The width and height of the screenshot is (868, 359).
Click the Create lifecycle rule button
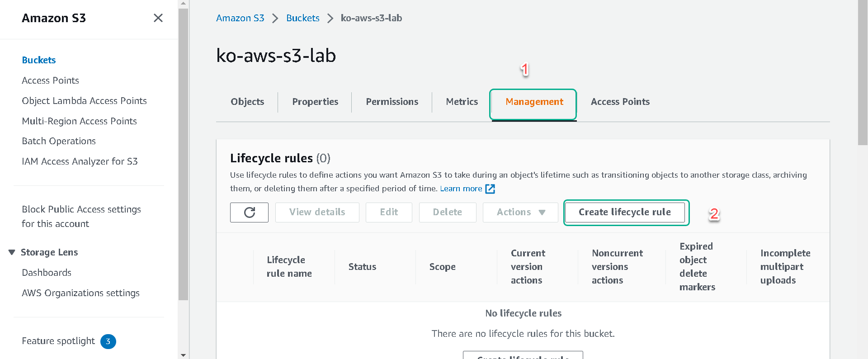[x=624, y=212]
